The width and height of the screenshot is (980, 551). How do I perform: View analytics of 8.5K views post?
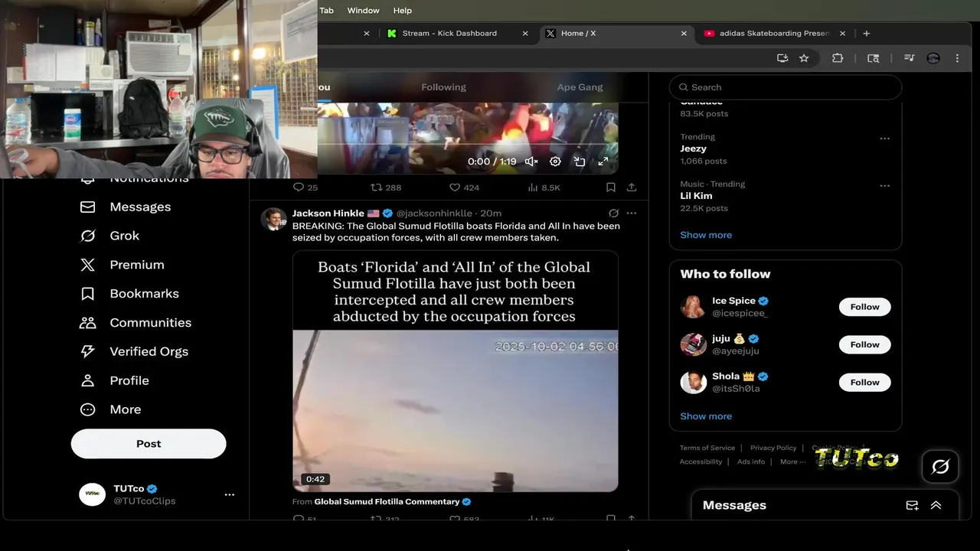point(544,187)
